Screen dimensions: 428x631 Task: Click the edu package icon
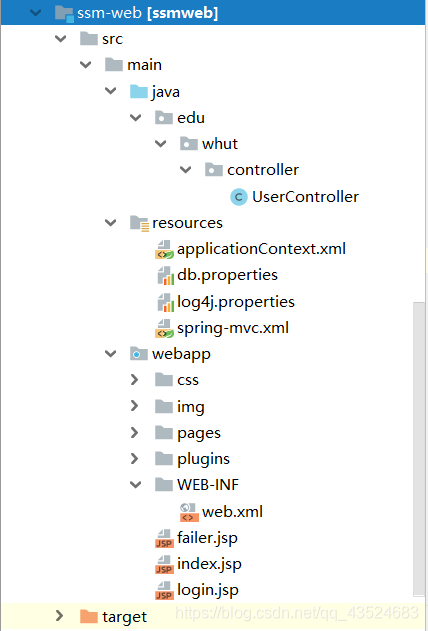pos(164,118)
